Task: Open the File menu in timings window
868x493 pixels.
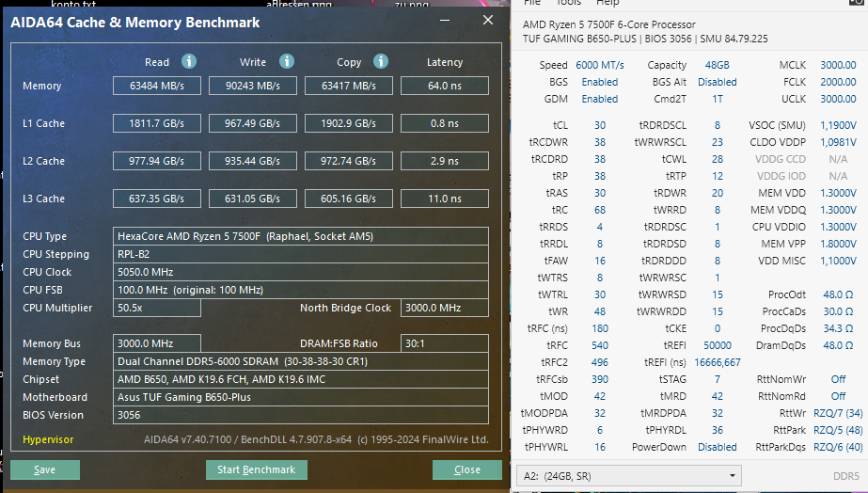Action: 532,3
